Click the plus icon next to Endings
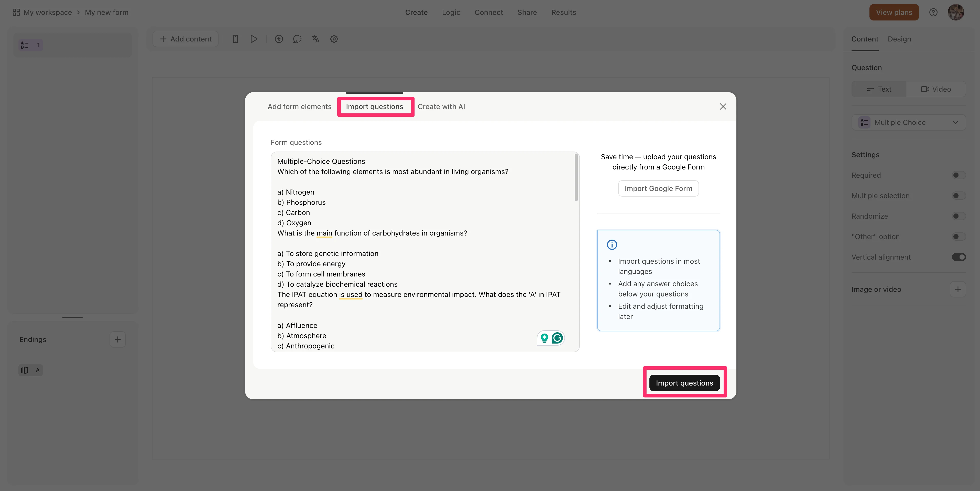This screenshot has height=491, width=980. [x=117, y=339]
